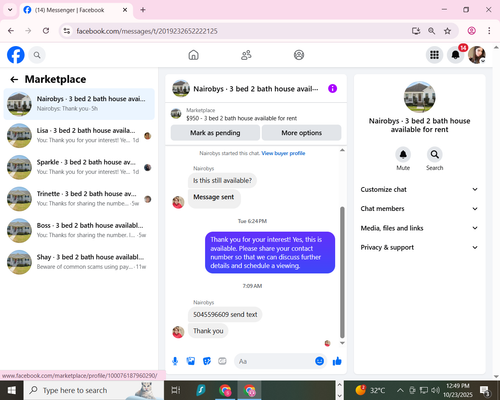Open $950 listing link in chat header
The height and width of the screenshot is (400, 500).
[x=241, y=118]
